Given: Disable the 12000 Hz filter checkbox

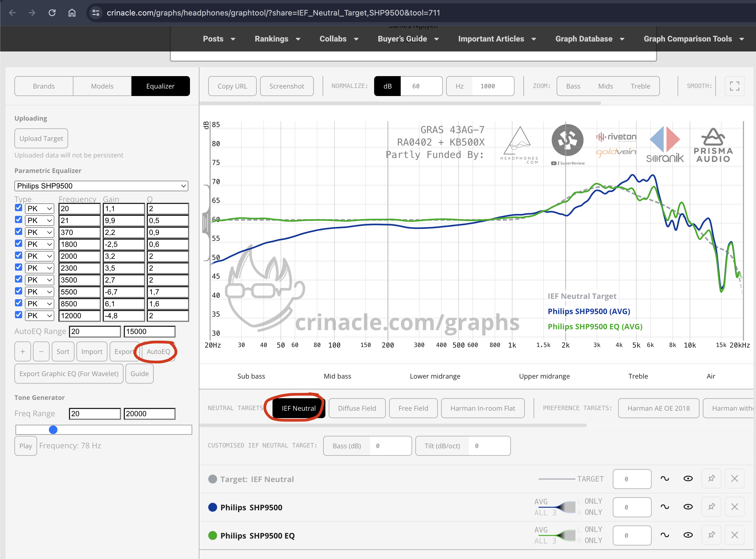Looking at the screenshot, I should [19, 315].
